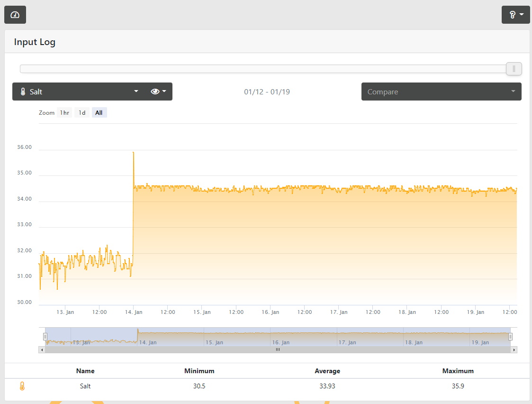
Task: Click the salinity spike peak on chart
Action: click(x=134, y=153)
